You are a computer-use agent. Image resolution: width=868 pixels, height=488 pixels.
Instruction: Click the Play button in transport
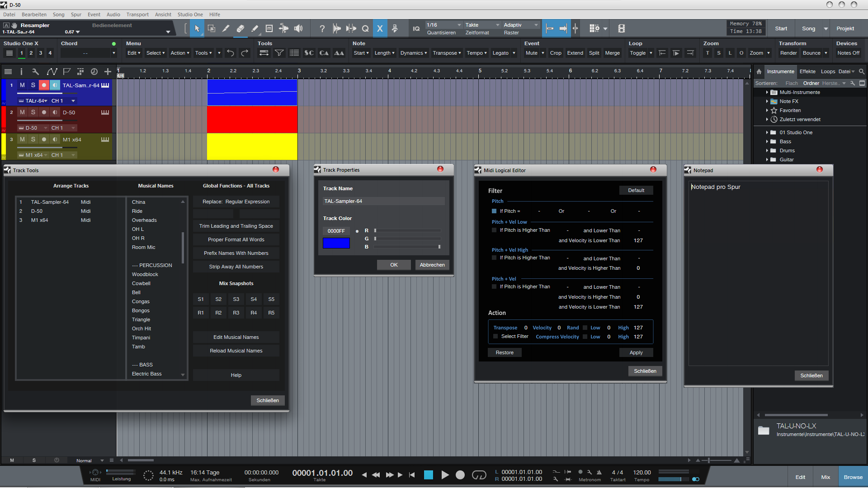pos(445,475)
